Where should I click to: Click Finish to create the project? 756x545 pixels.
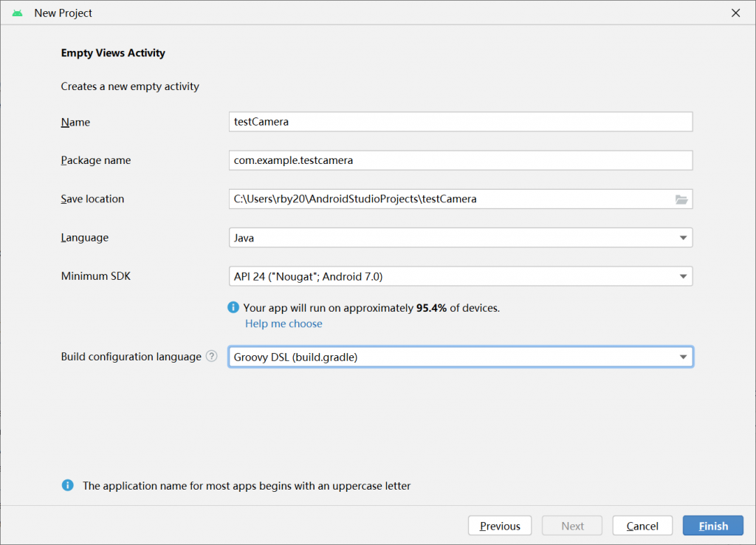point(713,526)
